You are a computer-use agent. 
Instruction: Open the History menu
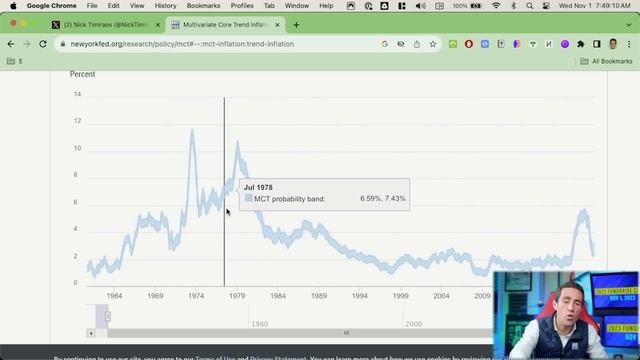point(165,6)
